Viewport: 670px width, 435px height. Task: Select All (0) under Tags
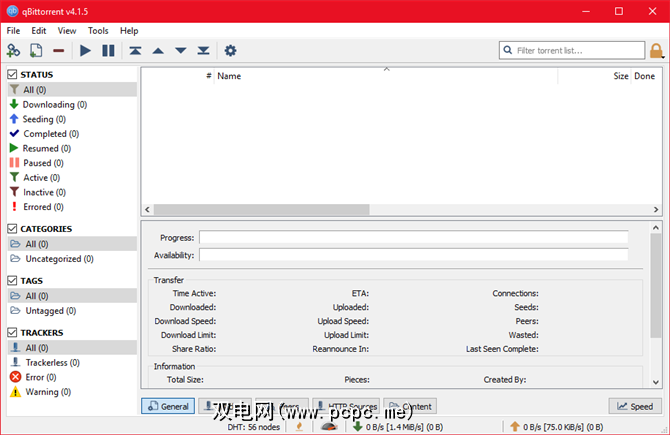coord(72,296)
